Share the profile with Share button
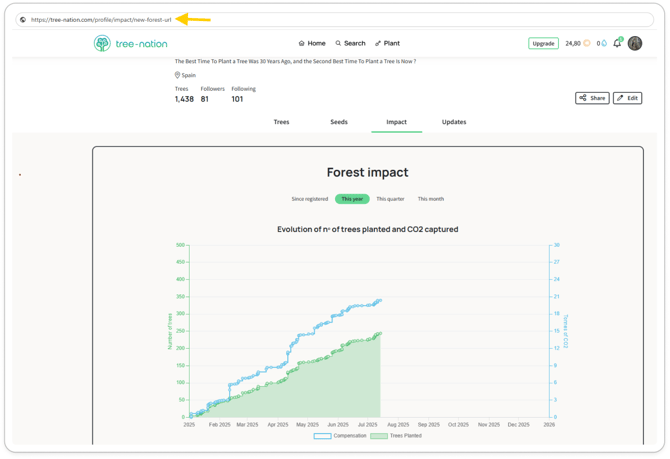This screenshot has width=670, height=459. (x=592, y=98)
